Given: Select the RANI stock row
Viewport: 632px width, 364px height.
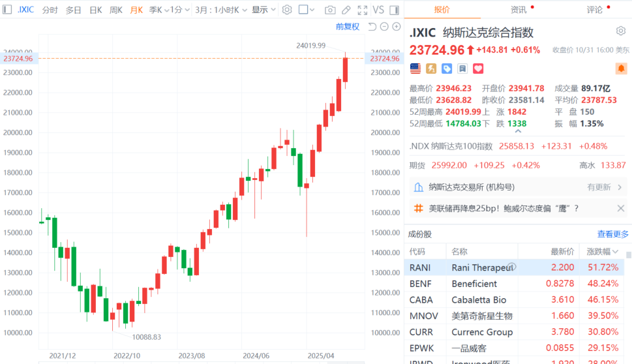Looking at the screenshot, I should tap(515, 267).
